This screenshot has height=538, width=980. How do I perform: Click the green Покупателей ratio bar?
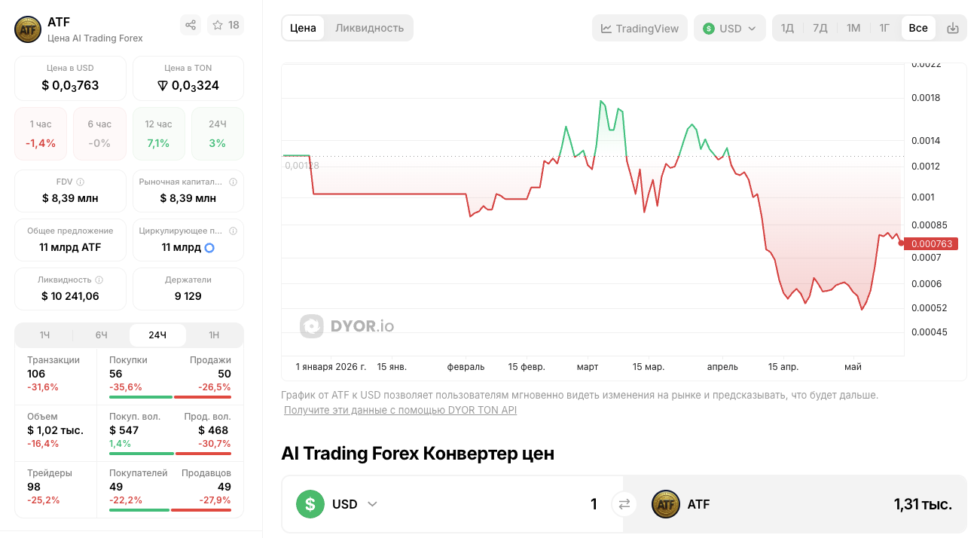[x=139, y=510]
